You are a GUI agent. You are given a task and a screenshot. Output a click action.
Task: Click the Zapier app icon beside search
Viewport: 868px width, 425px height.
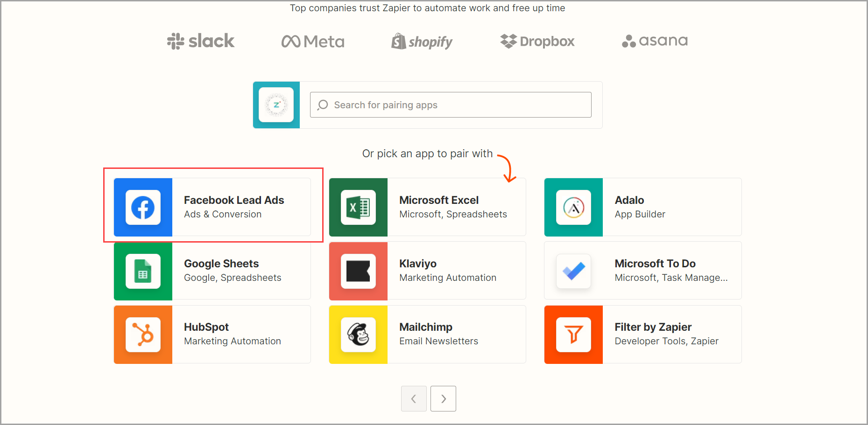276,105
